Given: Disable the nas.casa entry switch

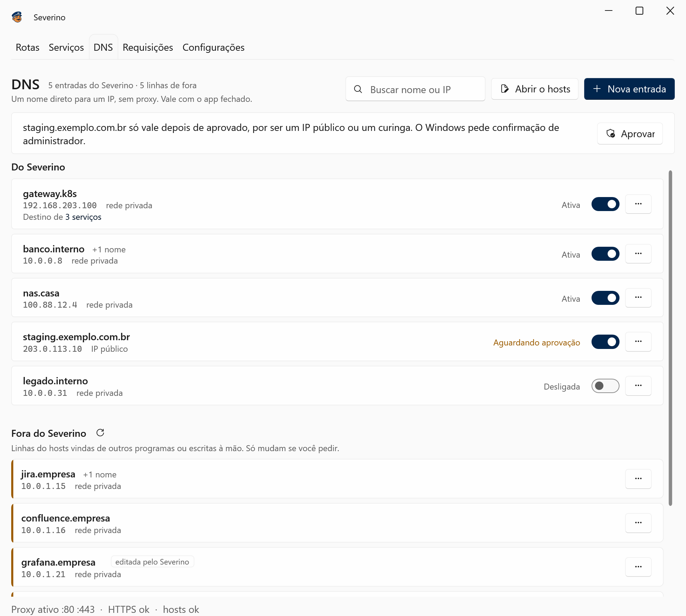Looking at the screenshot, I should 605,298.
